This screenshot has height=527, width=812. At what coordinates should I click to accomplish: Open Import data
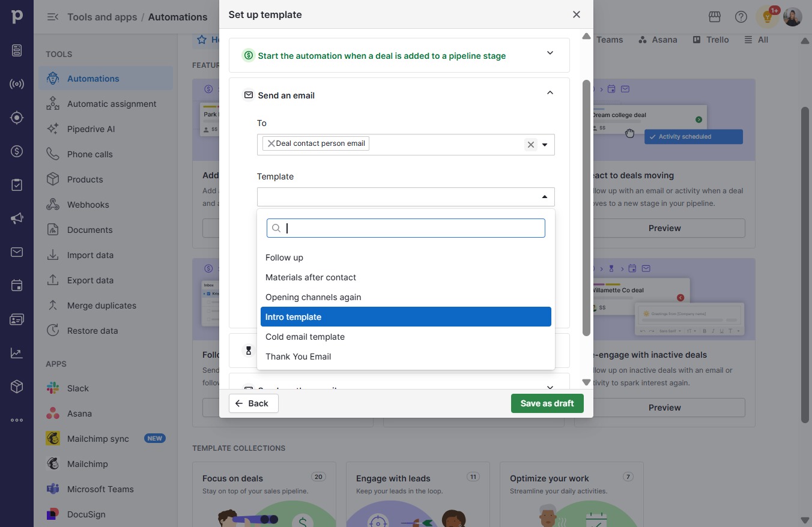click(x=106, y=255)
